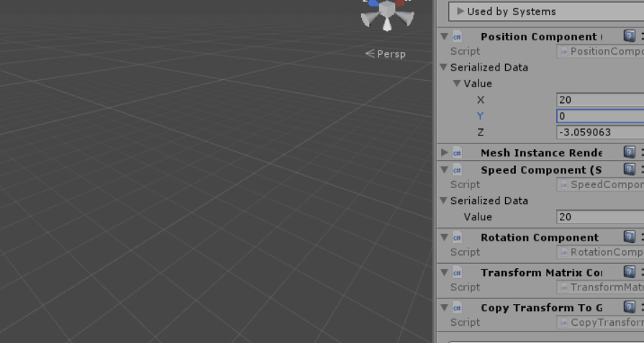
Task: Click the X label in Position Value
Action: [481, 99]
